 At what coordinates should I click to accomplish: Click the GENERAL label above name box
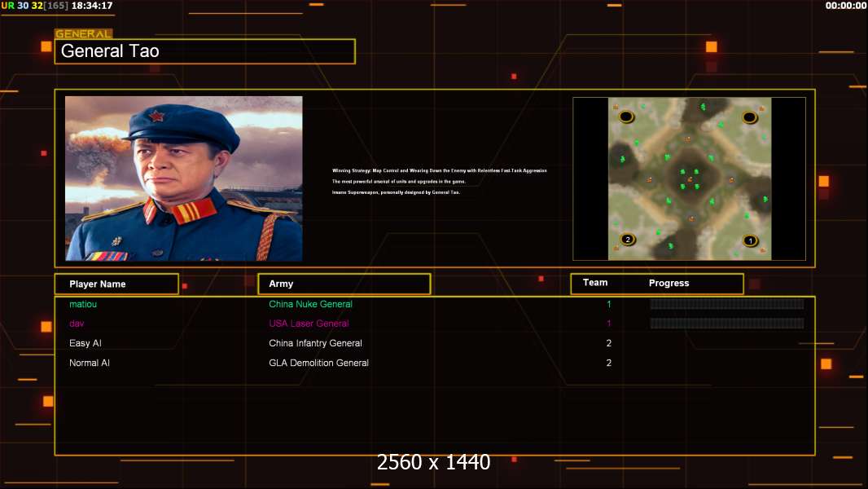[84, 33]
